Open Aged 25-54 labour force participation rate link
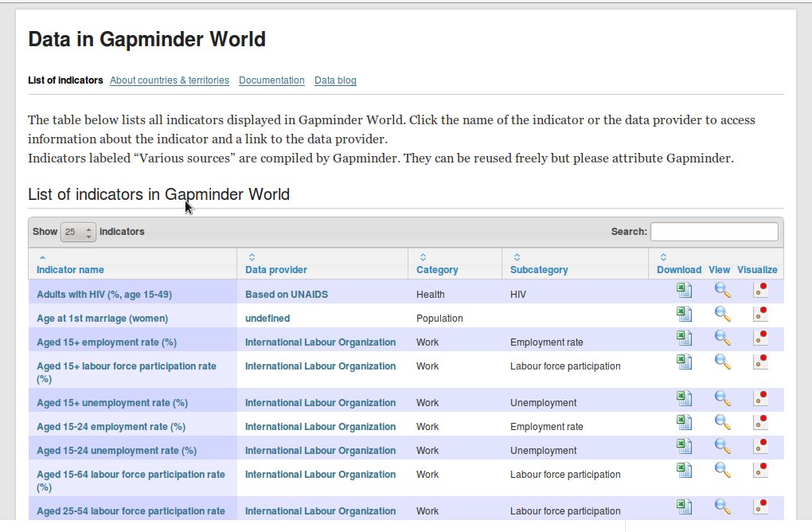The width and height of the screenshot is (812, 532). pos(131,510)
